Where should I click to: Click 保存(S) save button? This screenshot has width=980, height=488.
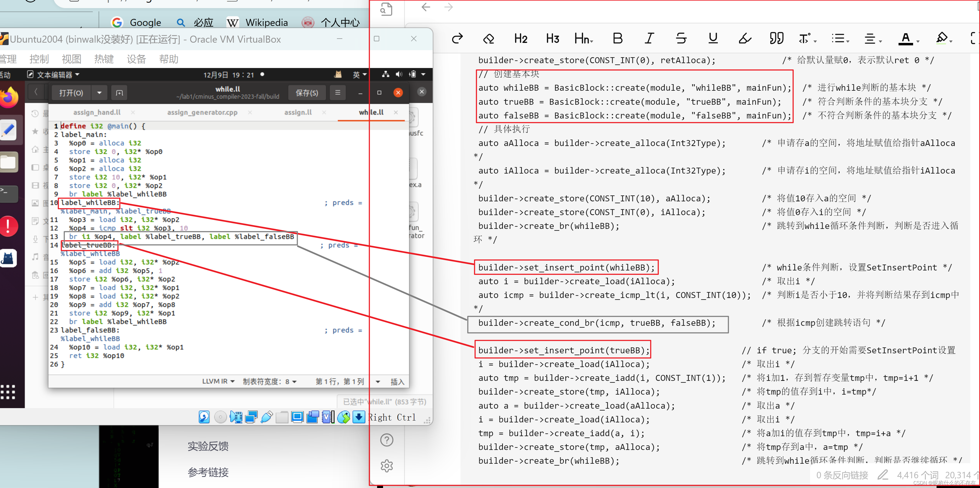pos(307,93)
